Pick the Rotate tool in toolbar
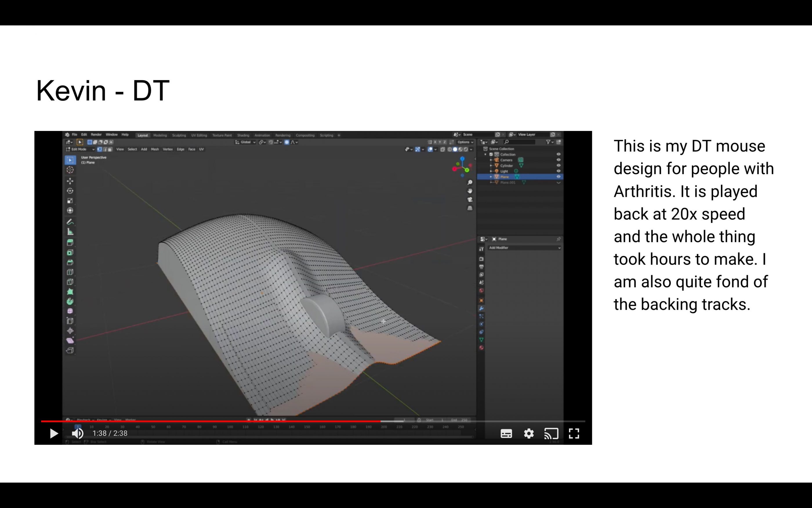The width and height of the screenshot is (812, 508). pos(70,191)
